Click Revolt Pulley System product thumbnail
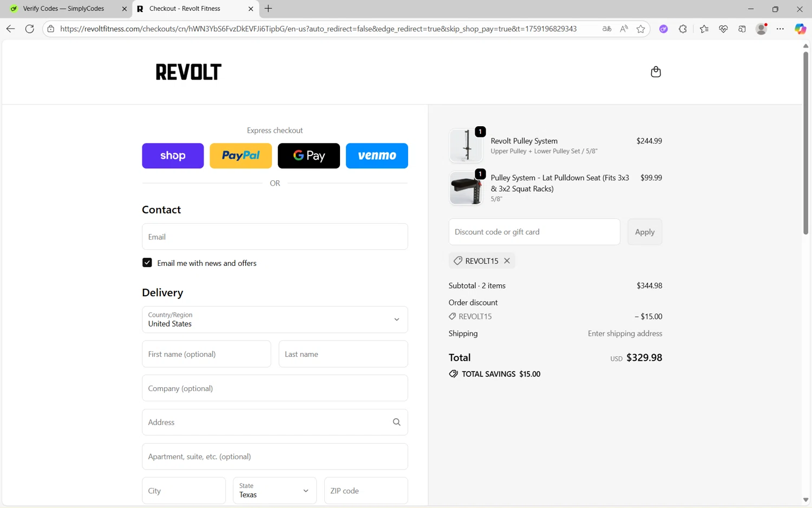The width and height of the screenshot is (812, 508). (x=466, y=145)
